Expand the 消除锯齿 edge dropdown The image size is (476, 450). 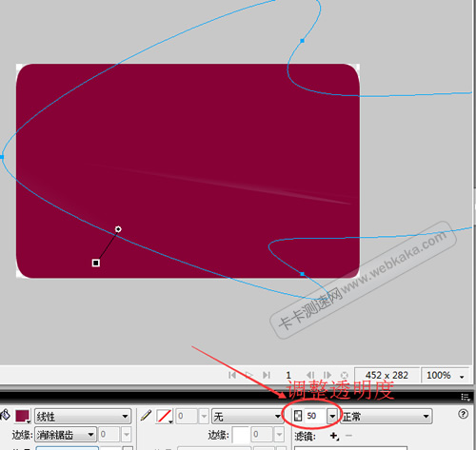coord(66,435)
